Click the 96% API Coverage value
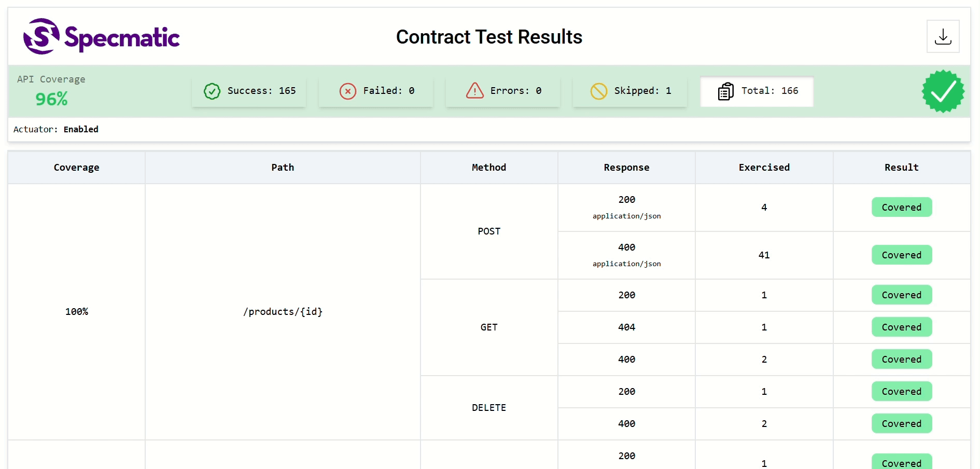The width and height of the screenshot is (980, 469). 51,99
